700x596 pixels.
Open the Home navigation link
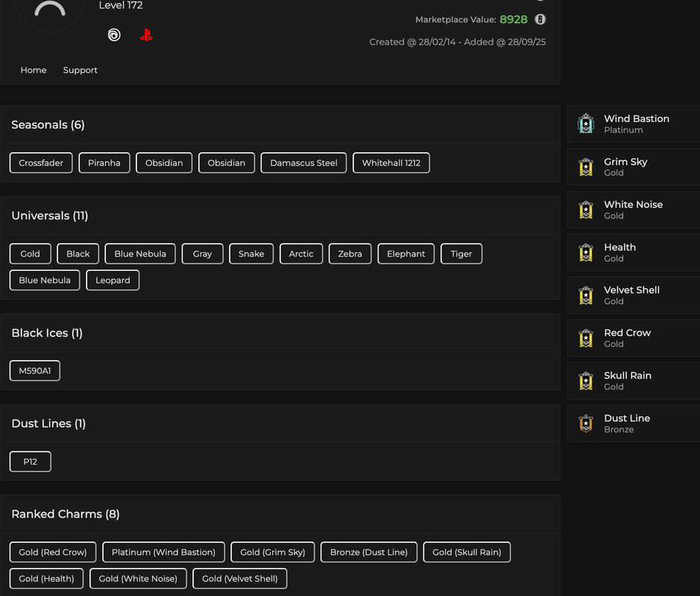[34, 70]
